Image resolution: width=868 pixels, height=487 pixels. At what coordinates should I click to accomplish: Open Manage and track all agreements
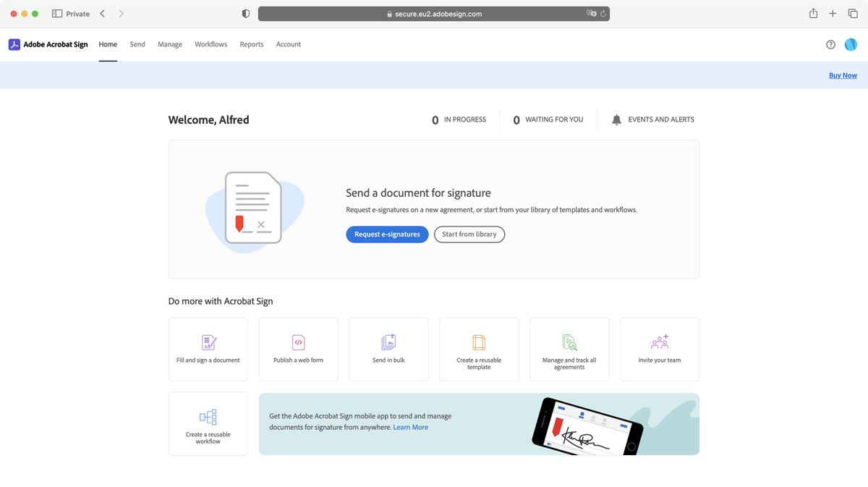pos(569,350)
